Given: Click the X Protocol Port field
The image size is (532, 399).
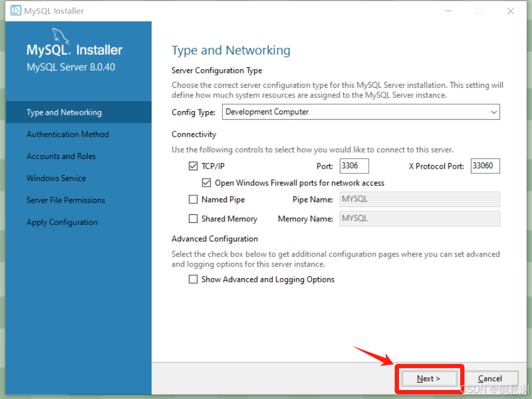Looking at the screenshot, I should (485, 166).
